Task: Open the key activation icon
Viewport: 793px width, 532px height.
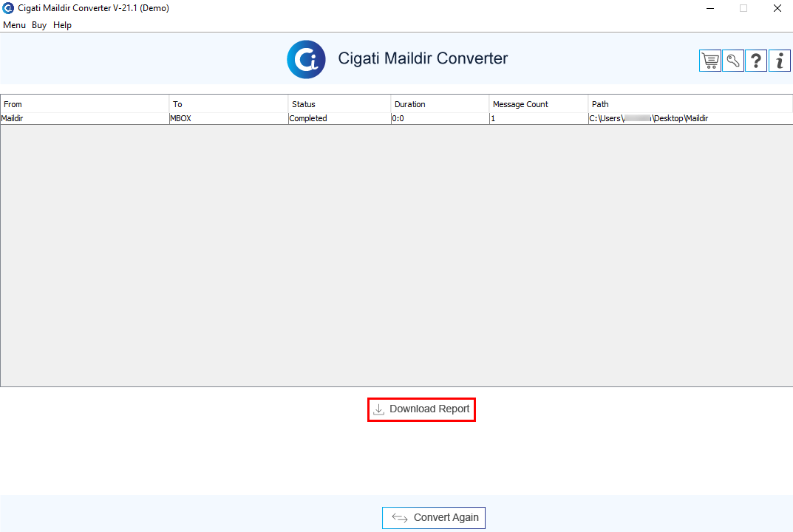Action: pyautogui.click(x=733, y=61)
